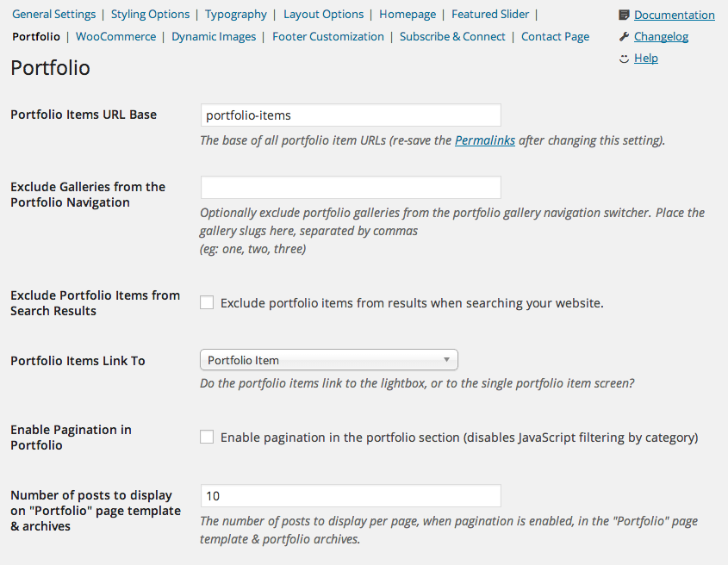Open the Documentation link
Screen dimensions: 728x565
tap(674, 15)
